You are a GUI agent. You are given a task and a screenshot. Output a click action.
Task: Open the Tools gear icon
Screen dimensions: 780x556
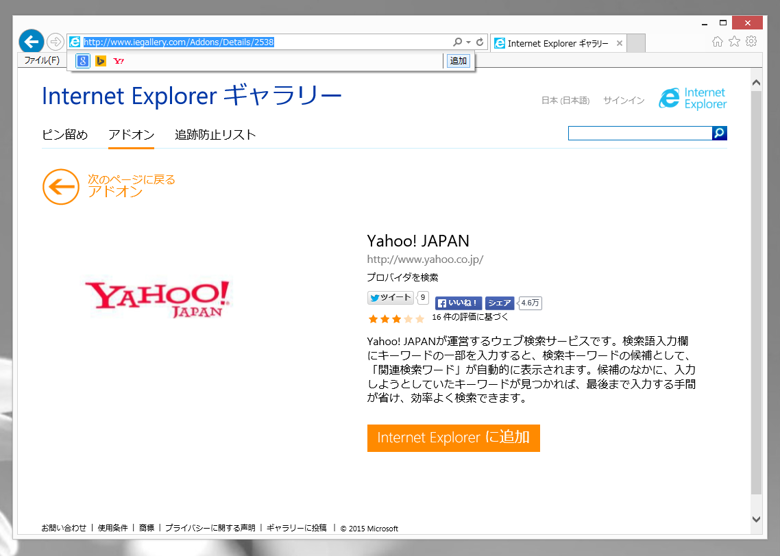pos(751,41)
